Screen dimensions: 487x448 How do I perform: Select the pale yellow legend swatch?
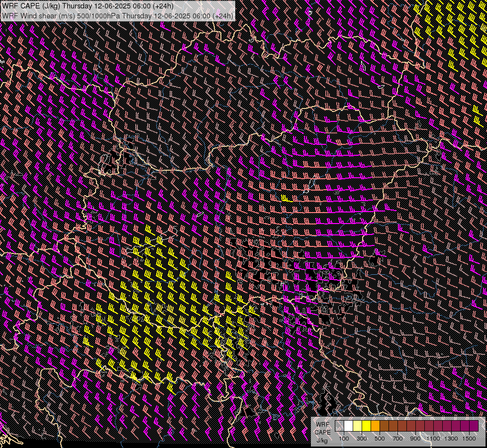click(358, 426)
